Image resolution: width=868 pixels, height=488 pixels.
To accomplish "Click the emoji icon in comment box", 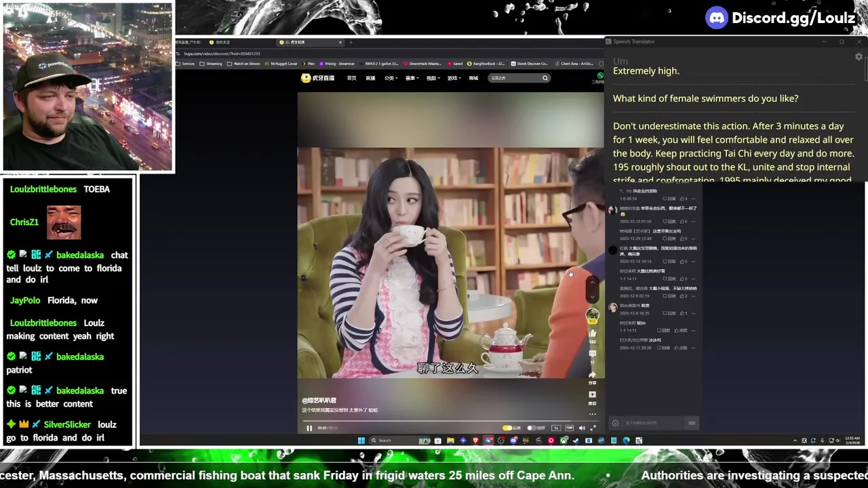I will (x=615, y=423).
